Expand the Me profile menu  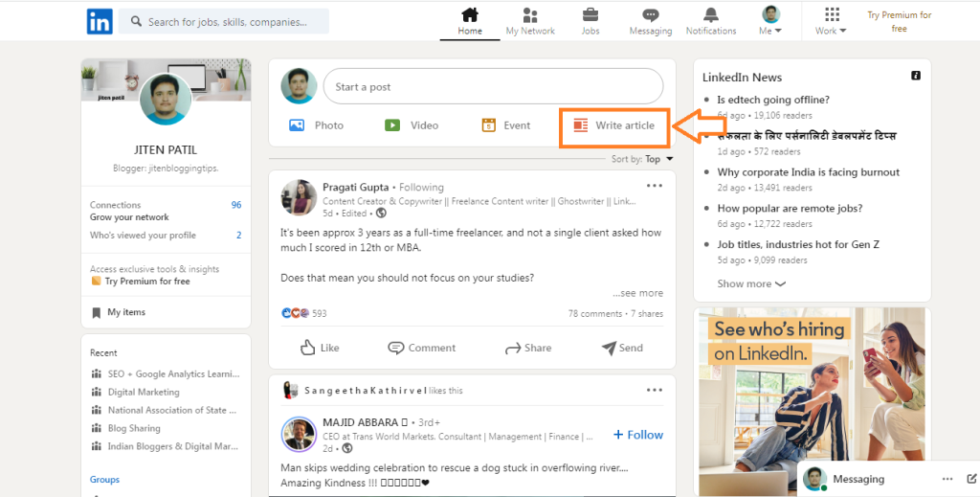tap(770, 21)
